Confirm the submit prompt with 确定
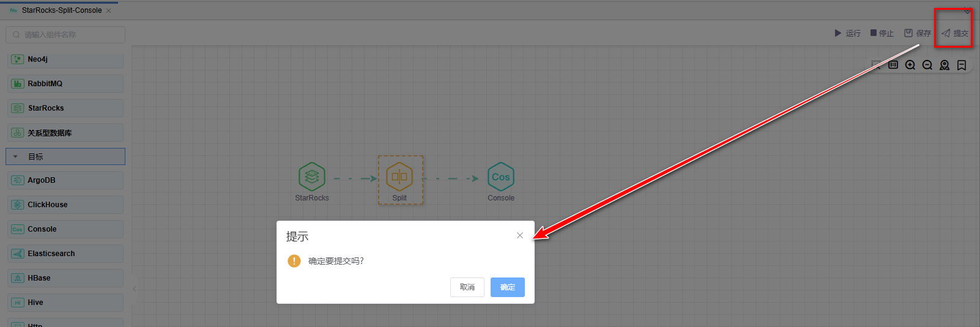The image size is (980, 327). 507,287
